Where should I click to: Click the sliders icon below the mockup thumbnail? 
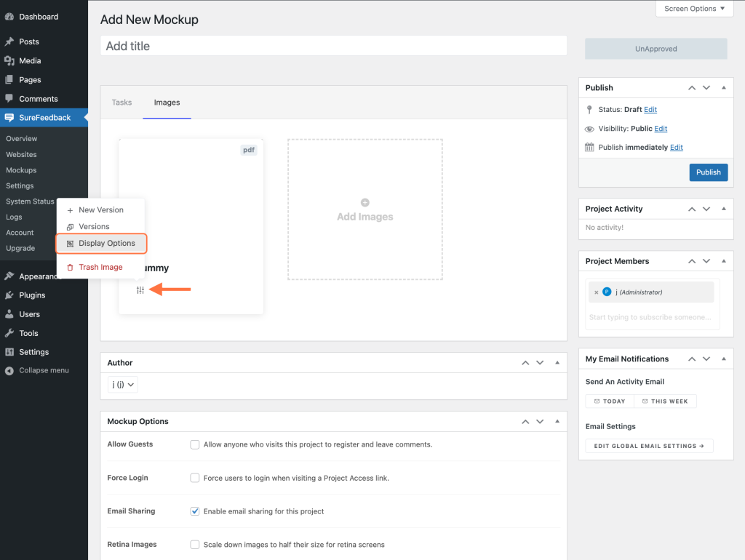(x=140, y=289)
